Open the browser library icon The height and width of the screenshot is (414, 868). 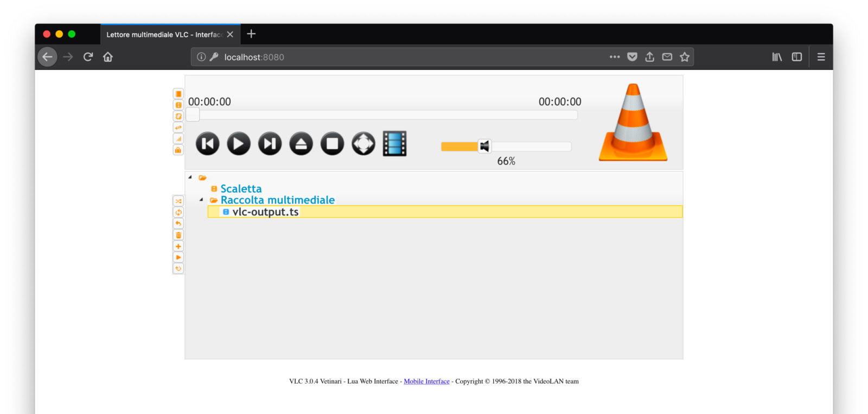point(777,57)
